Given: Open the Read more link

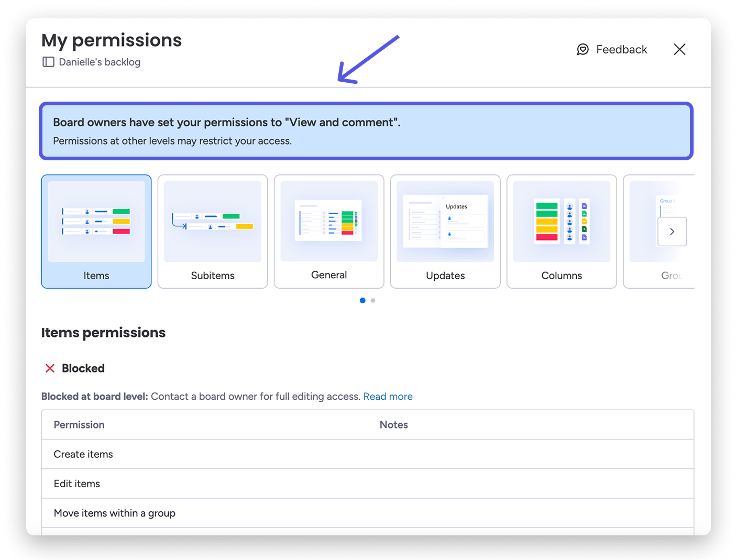Looking at the screenshot, I should pyautogui.click(x=388, y=397).
